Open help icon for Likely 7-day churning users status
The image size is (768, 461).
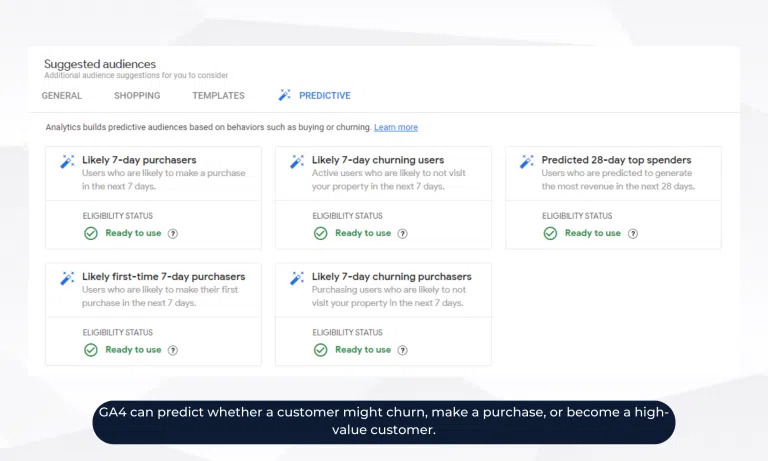coord(403,233)
